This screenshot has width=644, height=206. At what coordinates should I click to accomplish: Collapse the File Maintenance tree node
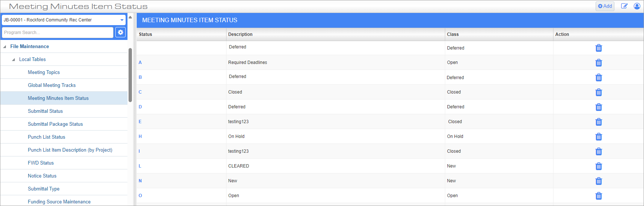coord(5,47)
